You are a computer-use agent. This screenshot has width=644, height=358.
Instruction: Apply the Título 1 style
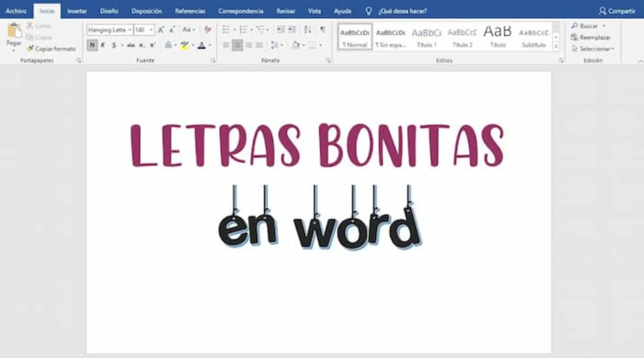tap(426, 37)
